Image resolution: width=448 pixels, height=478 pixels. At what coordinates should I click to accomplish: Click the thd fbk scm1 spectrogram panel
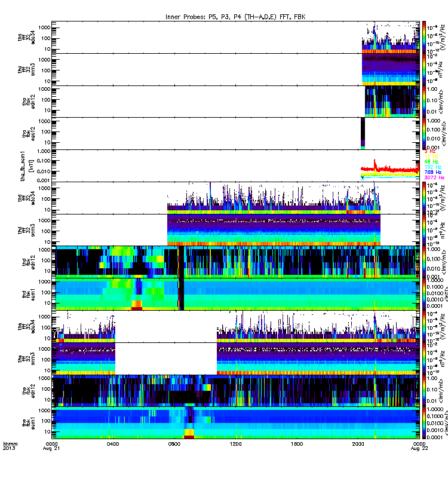pos(235,294)
